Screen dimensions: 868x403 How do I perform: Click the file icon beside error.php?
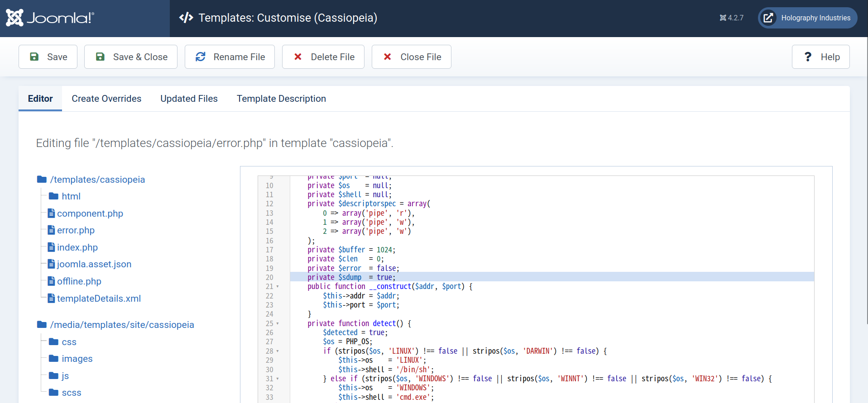coord(52,230)
